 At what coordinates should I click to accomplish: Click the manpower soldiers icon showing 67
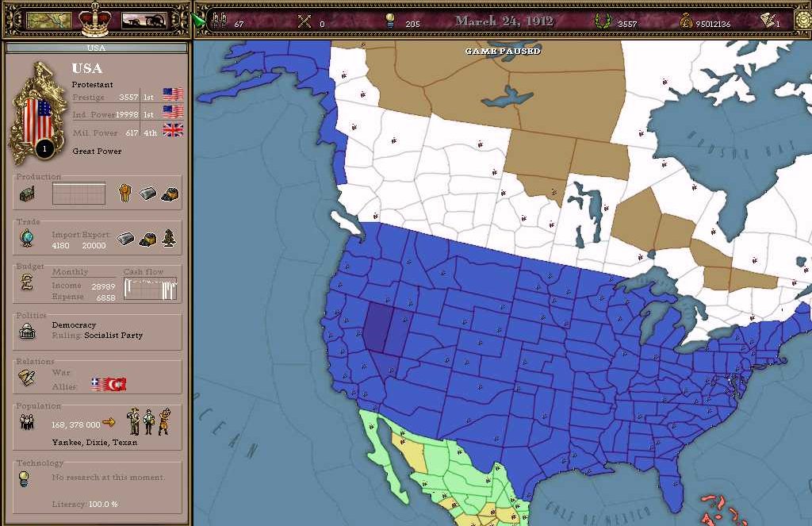220,21
